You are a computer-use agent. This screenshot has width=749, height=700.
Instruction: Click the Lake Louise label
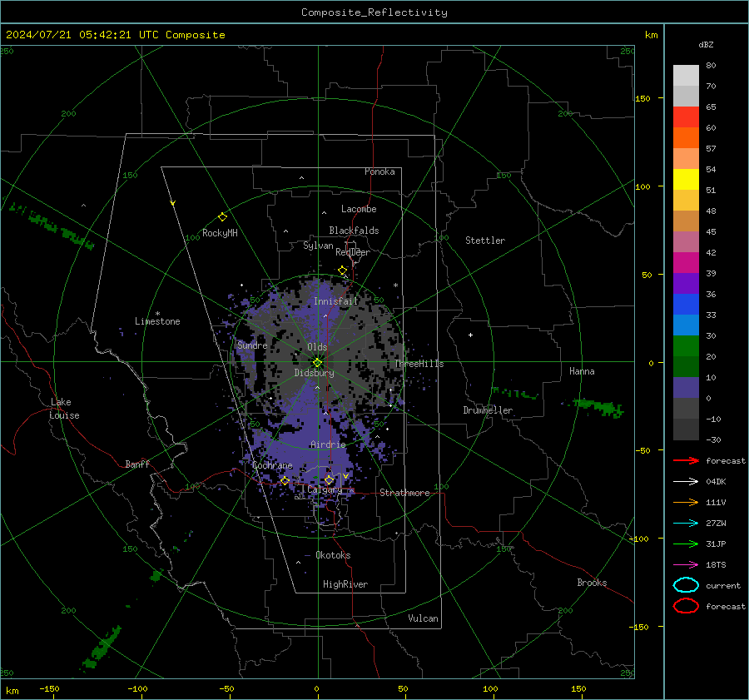tap(64, 409)
